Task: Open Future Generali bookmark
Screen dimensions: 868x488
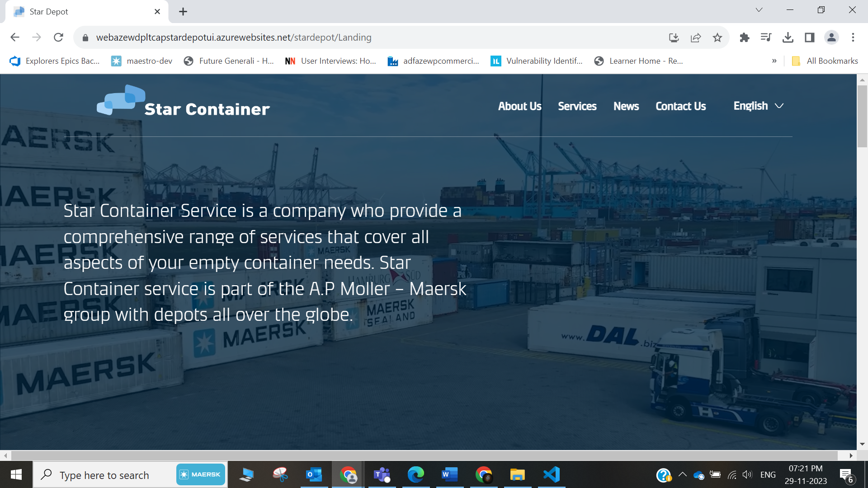Action: [229, 61]
